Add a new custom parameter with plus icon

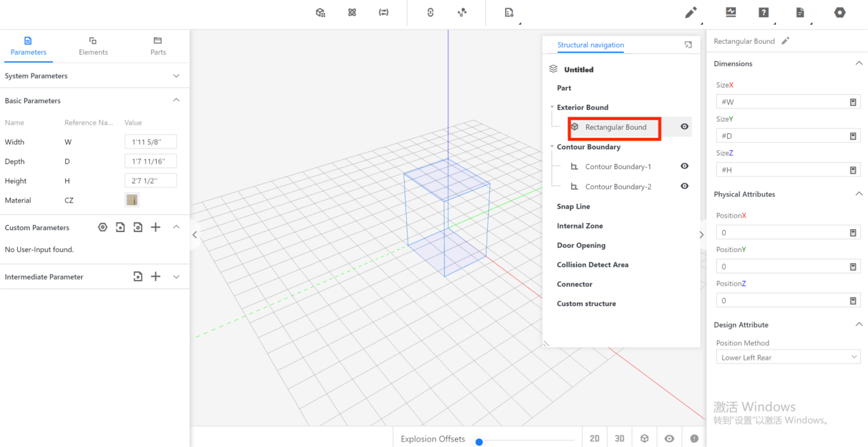(156, 227)
